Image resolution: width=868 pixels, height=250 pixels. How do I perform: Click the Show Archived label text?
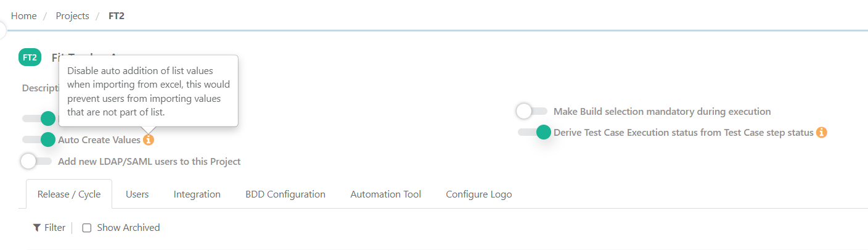coord(128,228)
